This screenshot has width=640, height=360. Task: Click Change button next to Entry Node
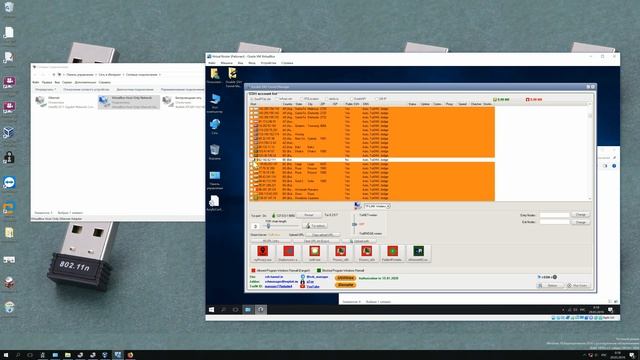coord(580,215)
